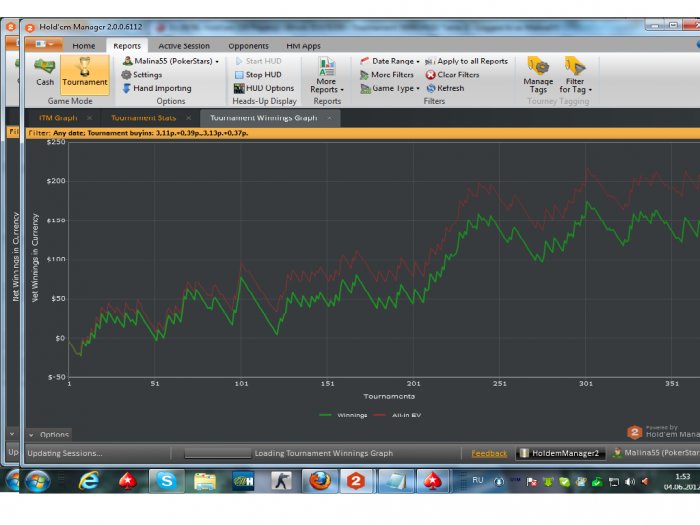Switch to Hold'em Manager 2 taskbar icon
700x525 pixels.
356,481
